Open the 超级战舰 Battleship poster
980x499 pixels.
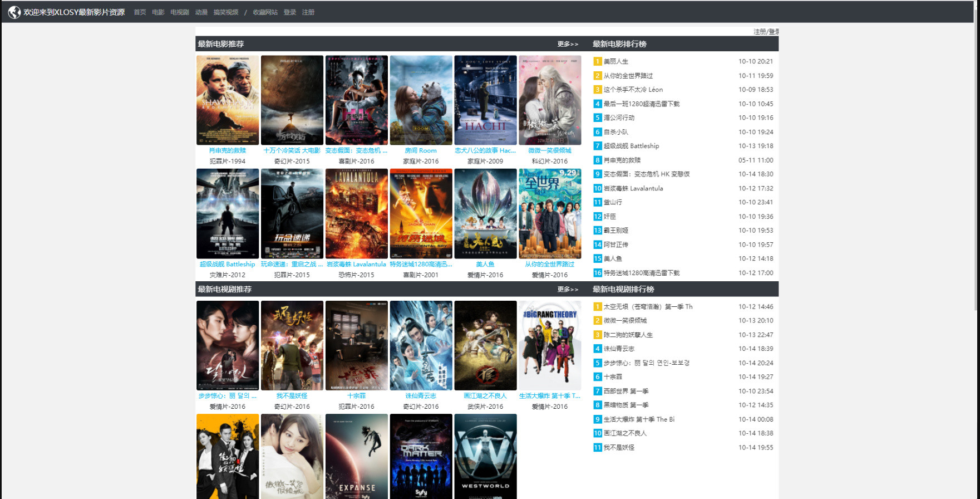228,214
